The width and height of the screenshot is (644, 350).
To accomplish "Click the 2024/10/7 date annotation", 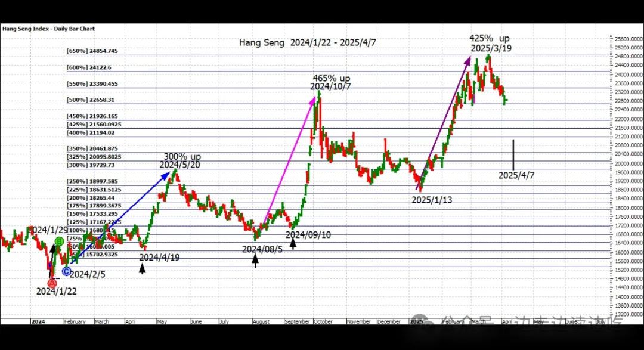I will 330,86.
